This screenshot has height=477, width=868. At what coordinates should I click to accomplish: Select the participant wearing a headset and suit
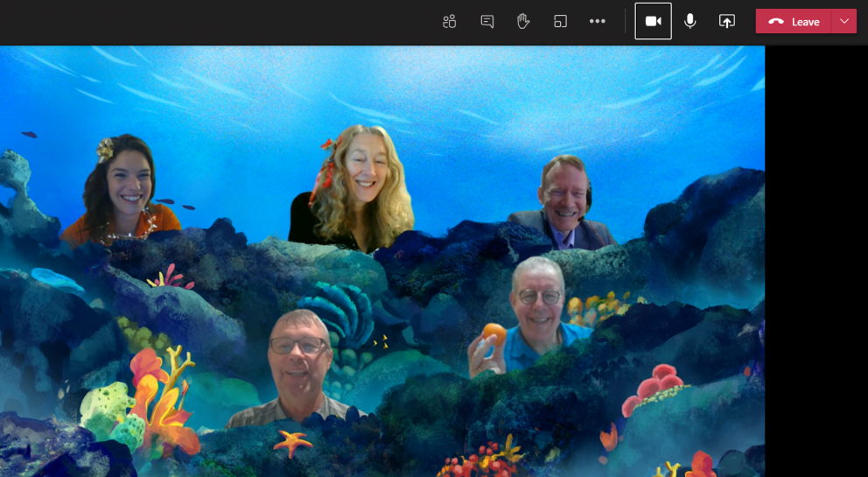pyautogui.click(x=563, y=206)
